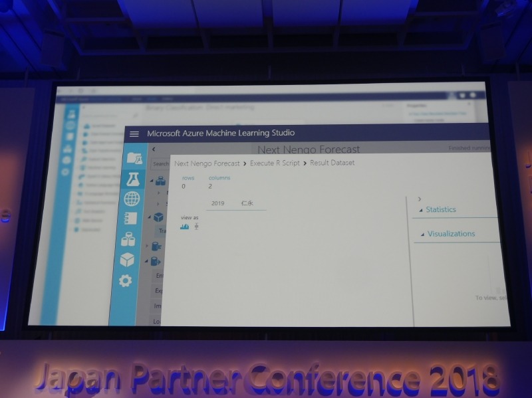Select the Result Dataset breadcrumb
532x398 pixels.
332,163
